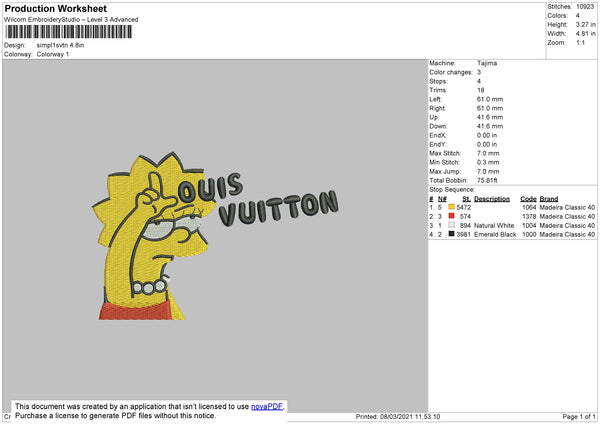Select stitch count 3981 in row 4
The height and width of the screenshot is (424, 600).
pos(463,234)
